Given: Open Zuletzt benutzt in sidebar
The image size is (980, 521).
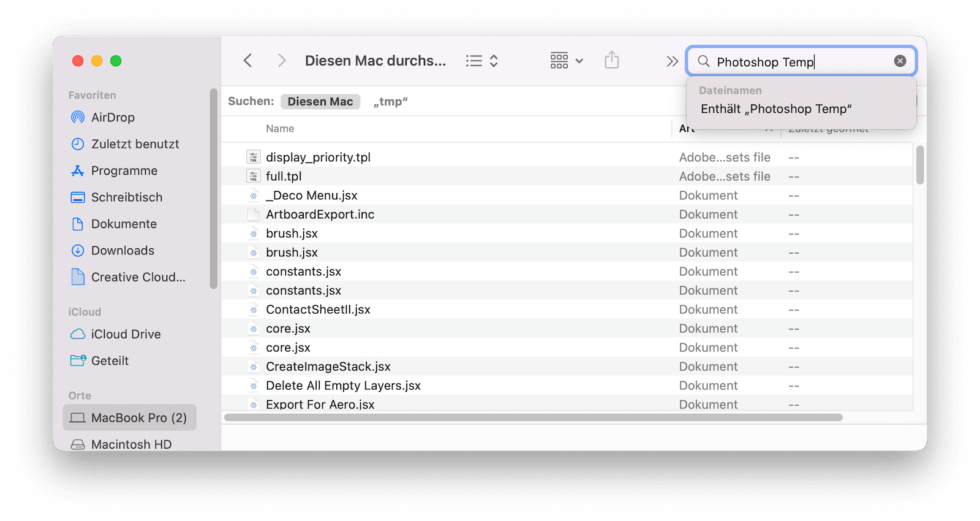Looking at the screenshot, I should [135, 144].
